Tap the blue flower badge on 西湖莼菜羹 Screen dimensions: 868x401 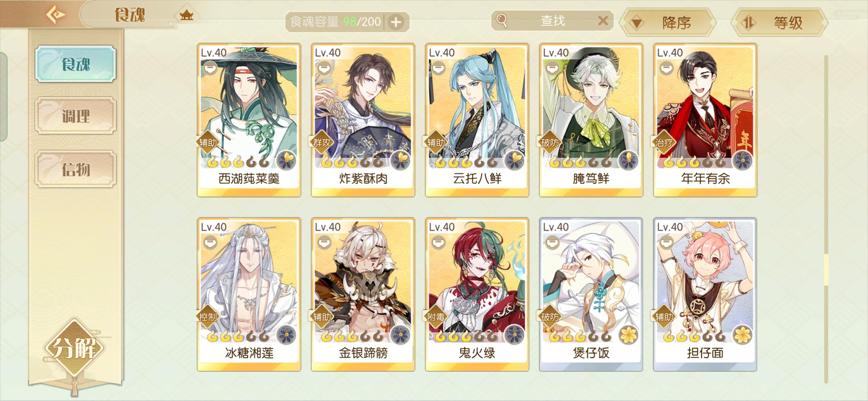coord(286,160)
